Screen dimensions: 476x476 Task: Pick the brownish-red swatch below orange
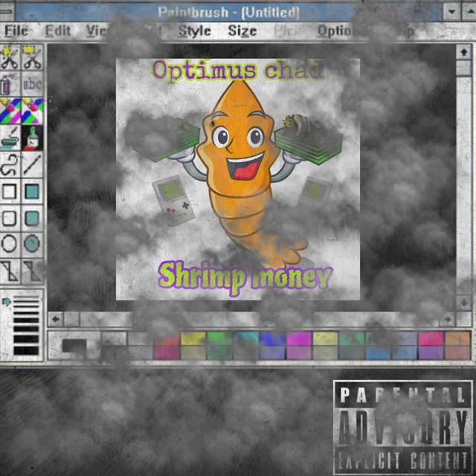pyautogui.click(x=457, y=353)
